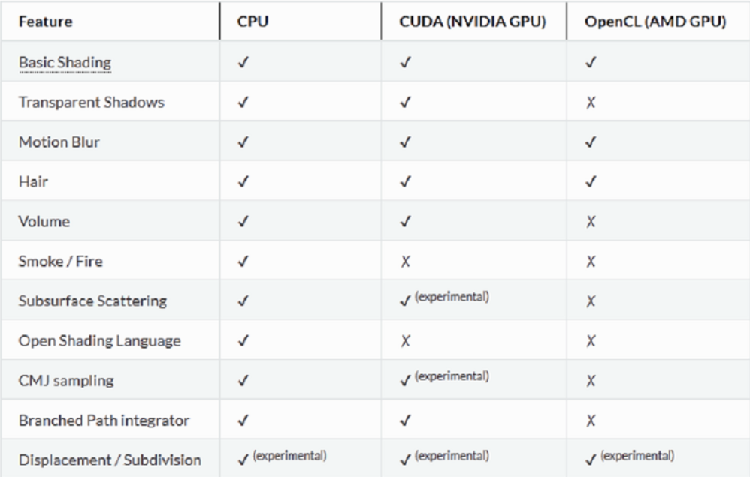Viewport: 750px width, 477px height.
Task: Click the CUDA experimental checkmark for Subsurface Scattering
Action: pos(404,302)
